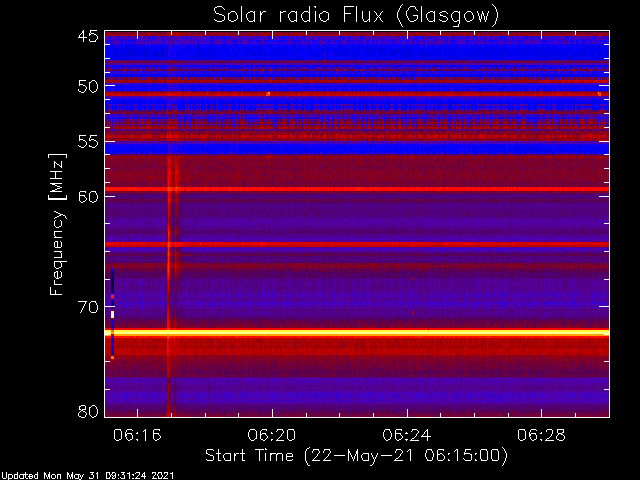Click the 'Updated Mon May 31 09:31:24 2021' text

pyautogui.click(x=87, y=476)
